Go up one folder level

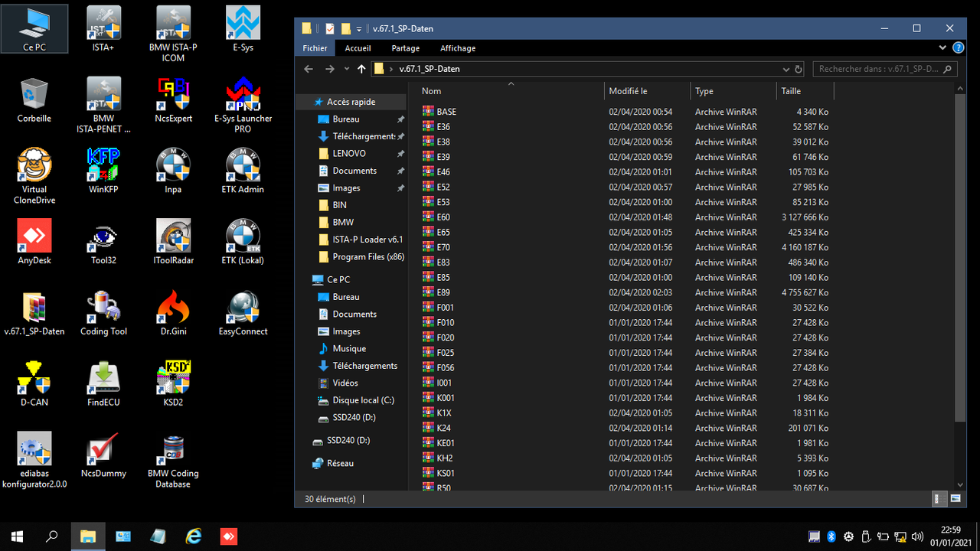[x=361, y=69]
